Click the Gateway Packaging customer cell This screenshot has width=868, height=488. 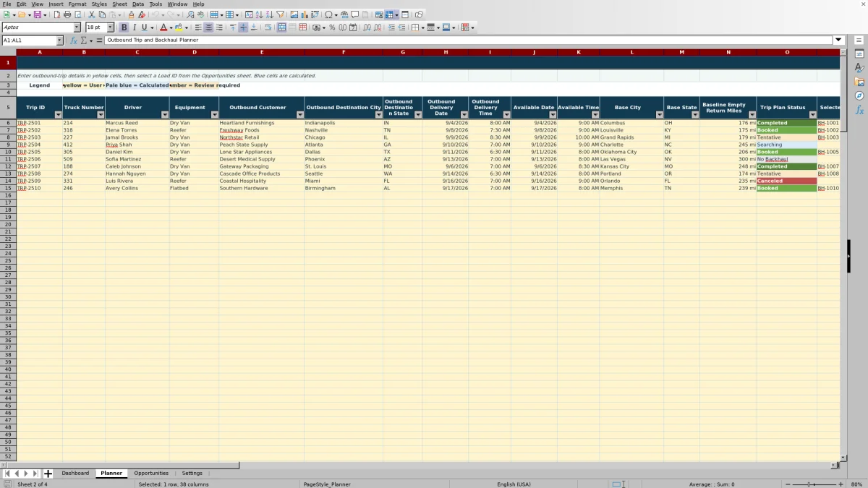262,166
